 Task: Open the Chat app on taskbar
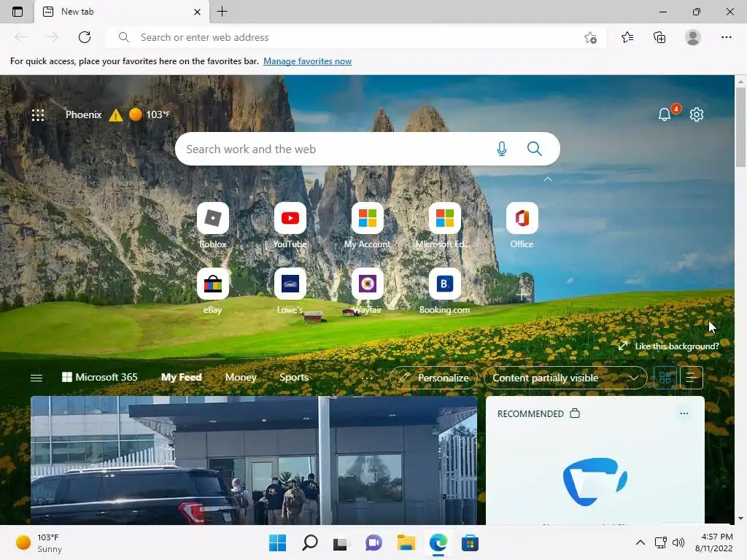[373, 542]
